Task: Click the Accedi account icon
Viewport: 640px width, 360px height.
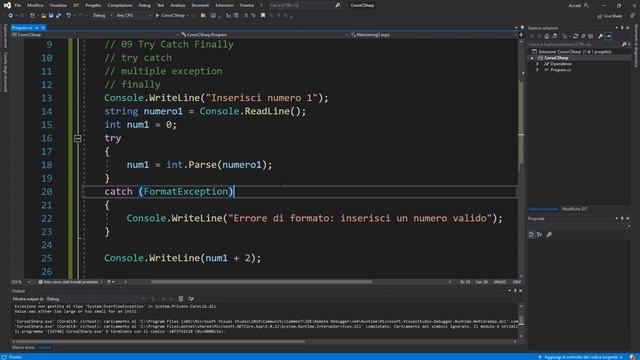Action: coord(586,5)
